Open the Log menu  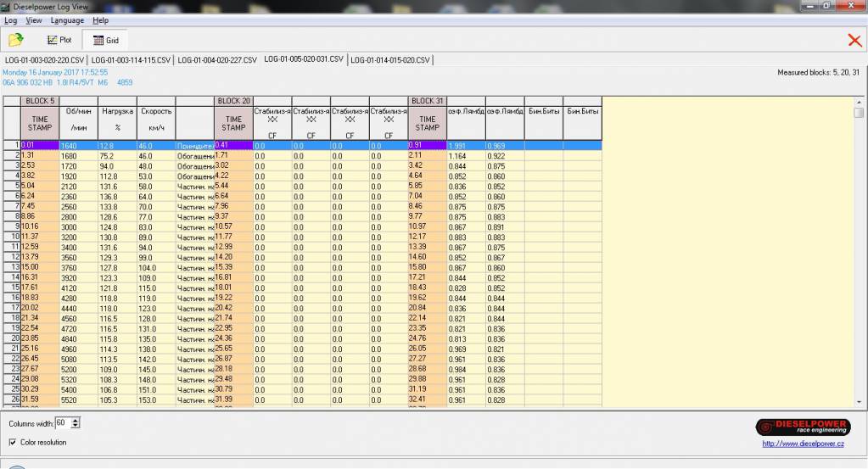pyautogui.click(x=10, y=20)
